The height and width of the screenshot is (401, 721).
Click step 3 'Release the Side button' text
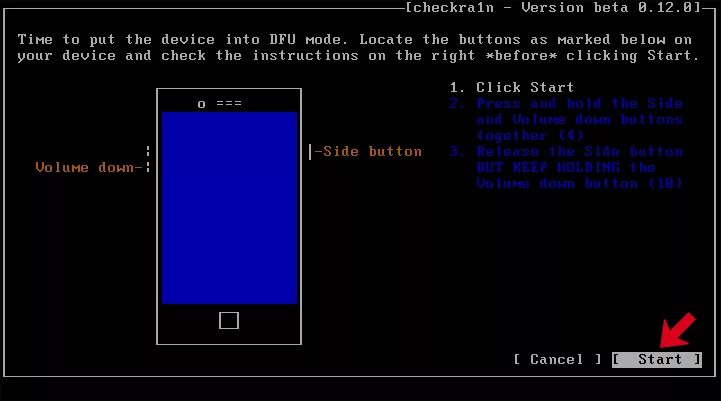click(579, 151)
